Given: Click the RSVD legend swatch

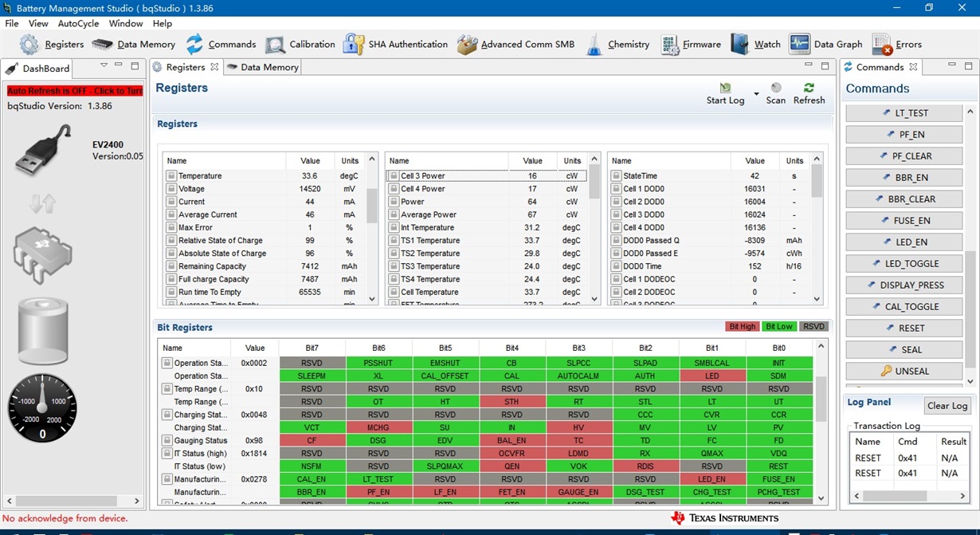Looking at the screenshot, I should click(x=814, y=327).
